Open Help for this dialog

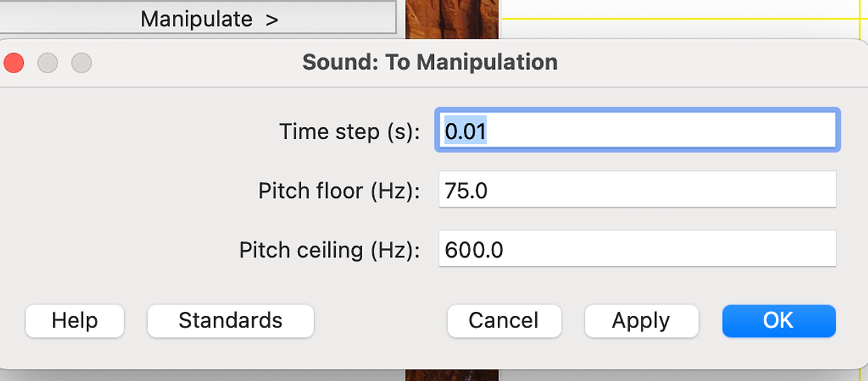[75, 321]
